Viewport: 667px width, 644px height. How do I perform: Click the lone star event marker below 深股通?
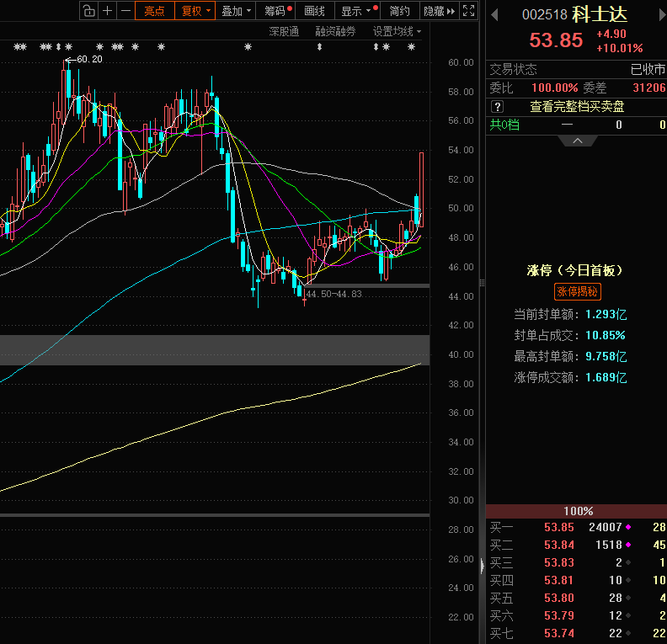coord(248,47)
